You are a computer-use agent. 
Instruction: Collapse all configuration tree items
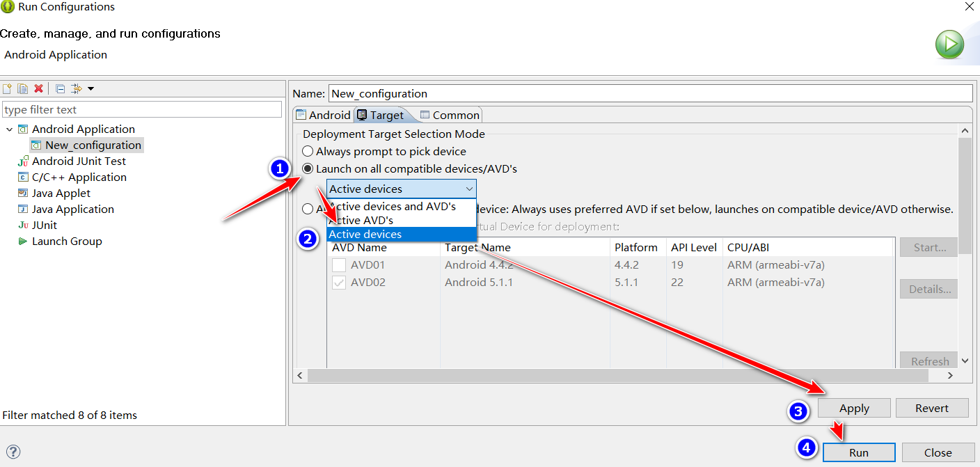click(61, 88)
